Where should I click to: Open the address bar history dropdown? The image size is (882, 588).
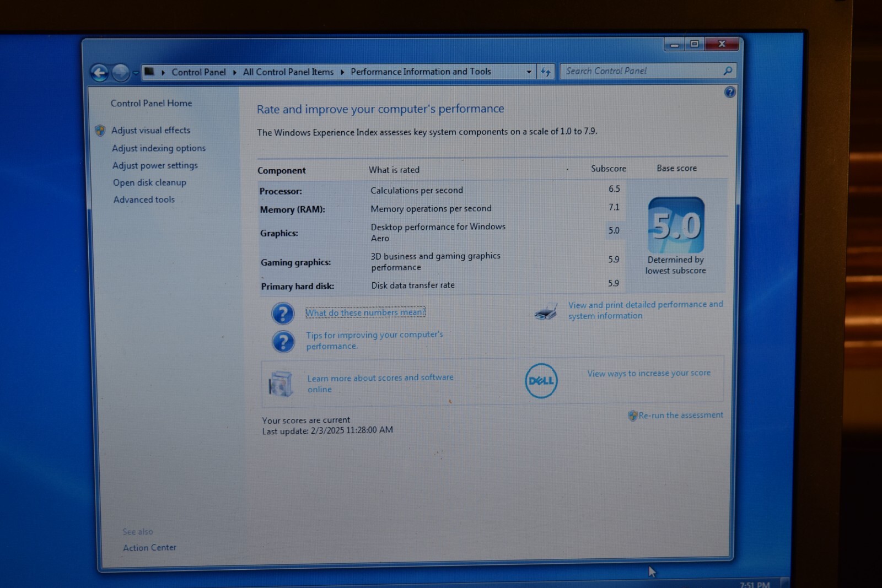point(529,72)
